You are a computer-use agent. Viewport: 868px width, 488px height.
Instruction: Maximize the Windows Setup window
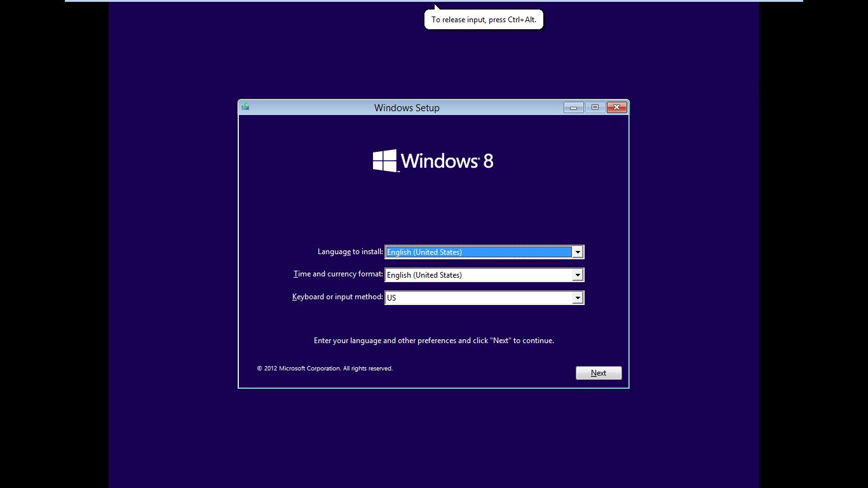tap(595, 107)
